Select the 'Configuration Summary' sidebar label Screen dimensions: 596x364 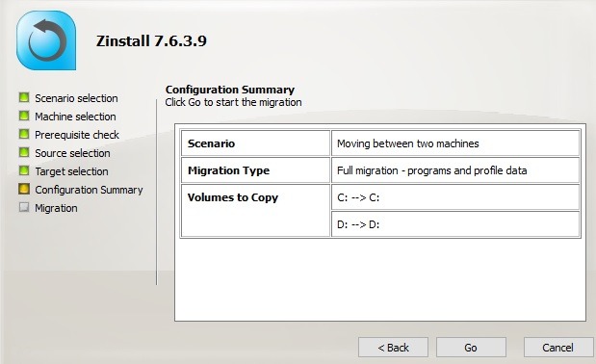tap(89, 190)
